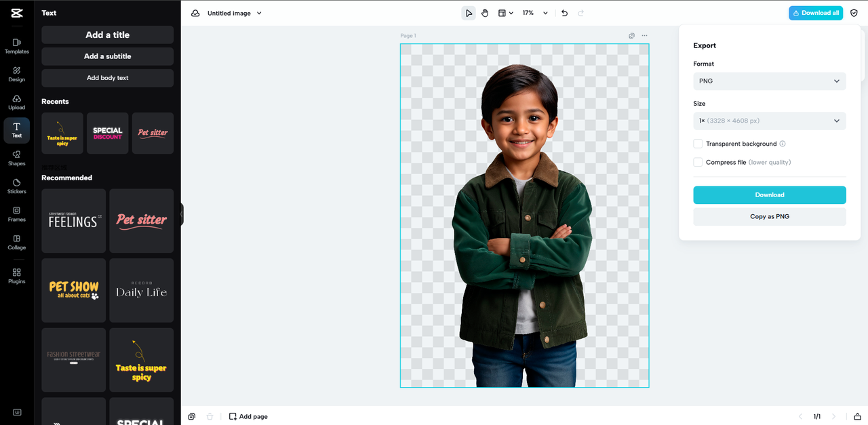This screenshot has width=868, height=425.
Task: Click the shield icon near Download all
Action: (854, 13)
